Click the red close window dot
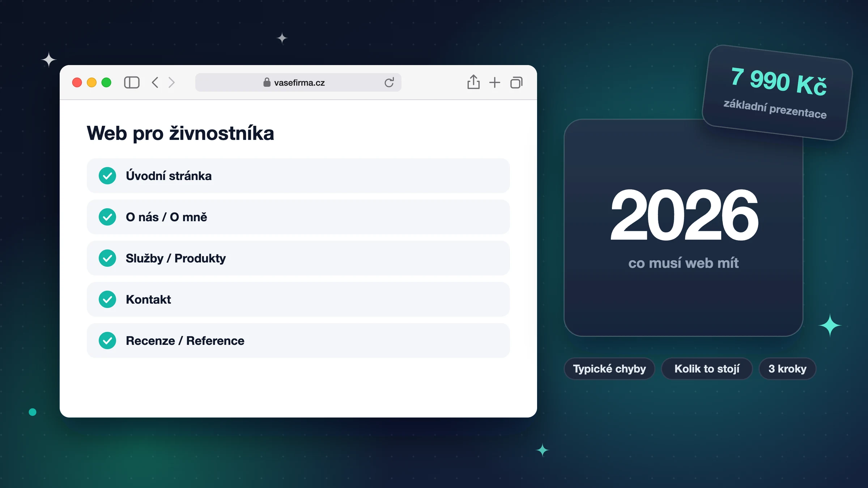Screen dimensions: 868x488 tap(77, 82)
